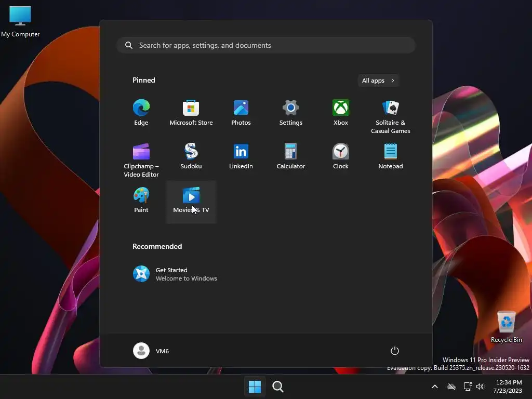Click the Recommended section heading

click(x=157, y=246)
